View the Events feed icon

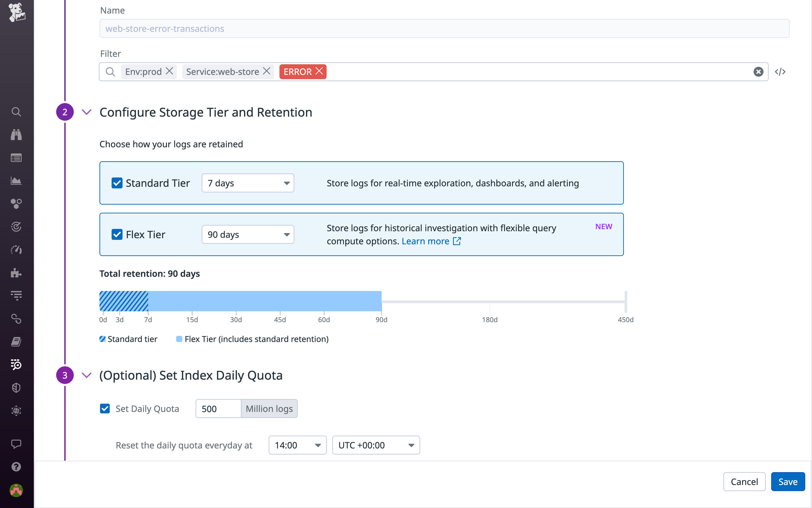pos(16,158)
